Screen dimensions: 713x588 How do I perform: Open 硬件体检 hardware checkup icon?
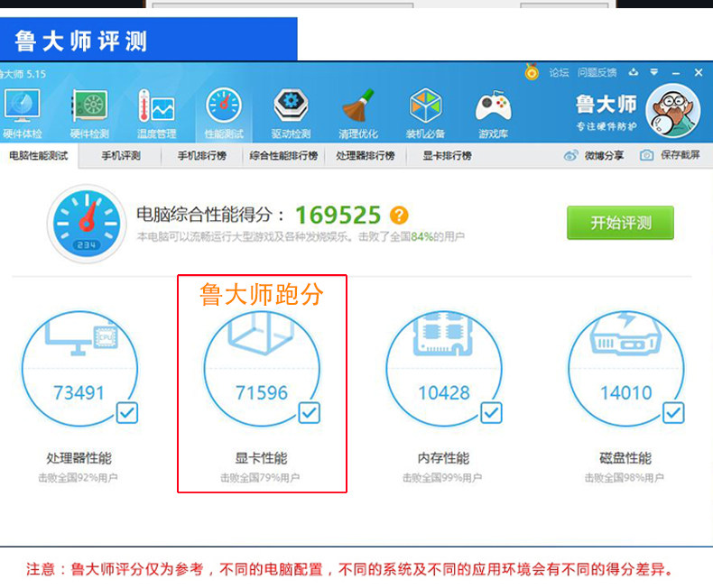pyautogui.click(x=22, y=106)
